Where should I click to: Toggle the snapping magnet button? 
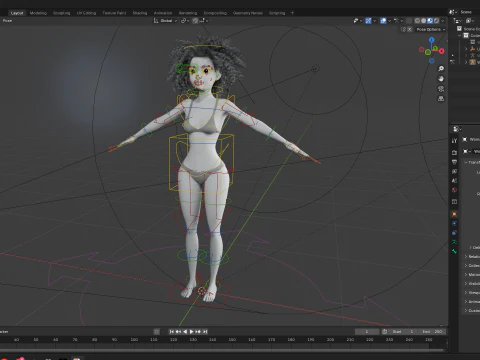(x=195, y=21)
